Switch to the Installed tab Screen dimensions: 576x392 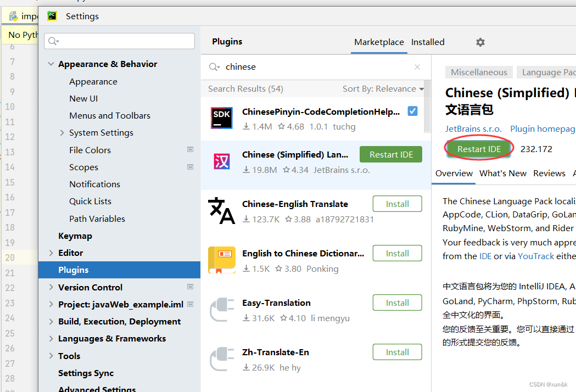[x=428, y=42]
